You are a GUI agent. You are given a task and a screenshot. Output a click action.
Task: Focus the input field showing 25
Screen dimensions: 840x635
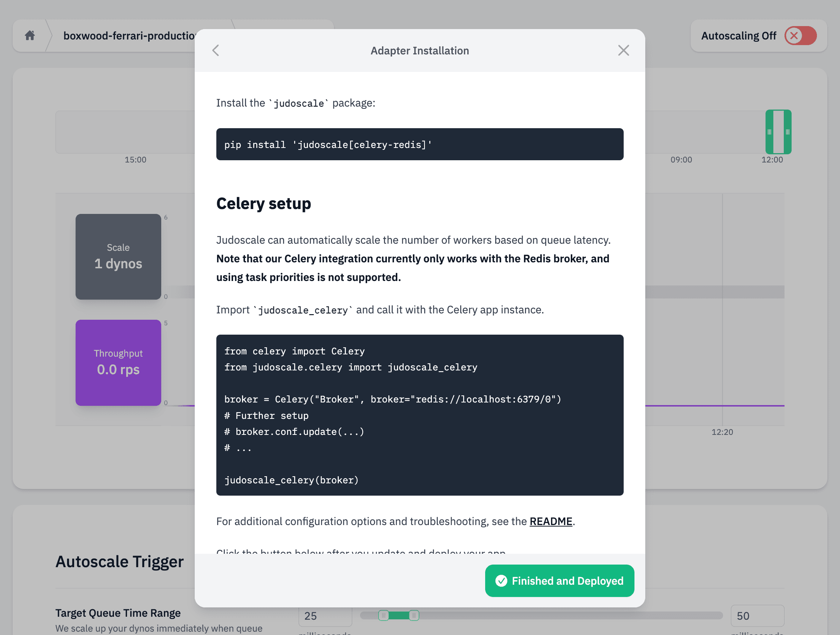coord(325,616)
